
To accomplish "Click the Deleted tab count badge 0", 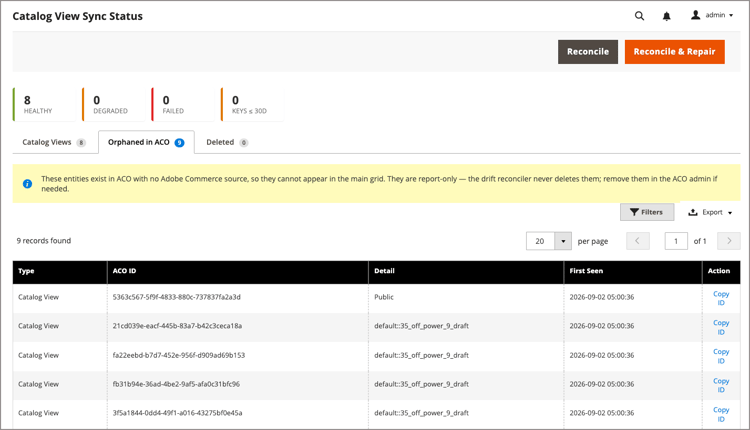I will tap(243, 143).
